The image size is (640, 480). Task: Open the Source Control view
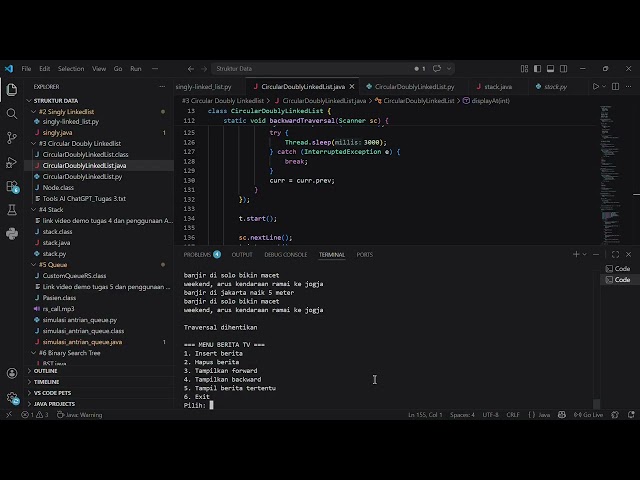12,138
